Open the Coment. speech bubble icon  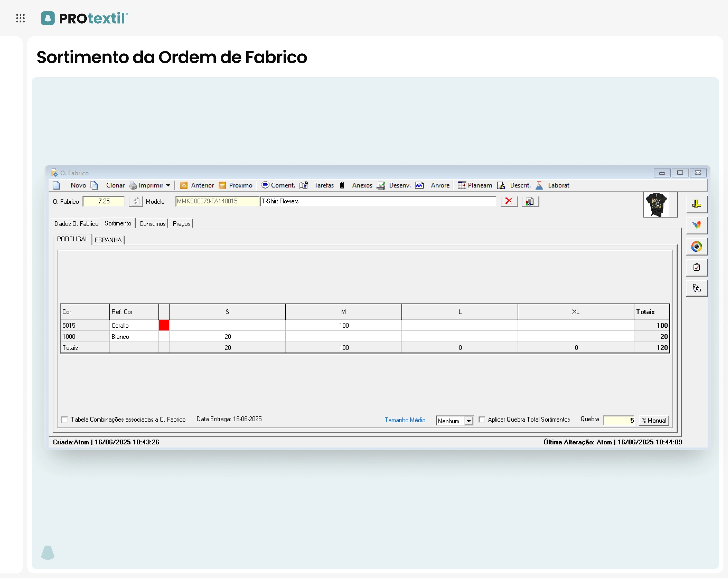[x=265, y=185]
